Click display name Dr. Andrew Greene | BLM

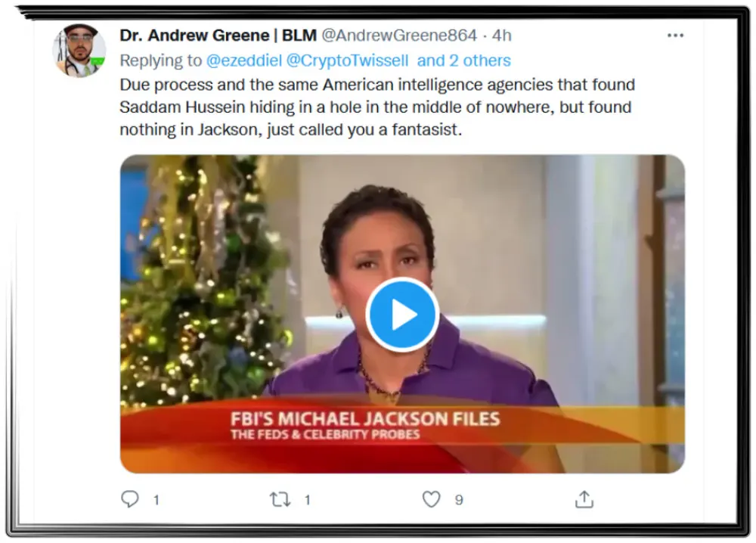[x=218, y=36]
